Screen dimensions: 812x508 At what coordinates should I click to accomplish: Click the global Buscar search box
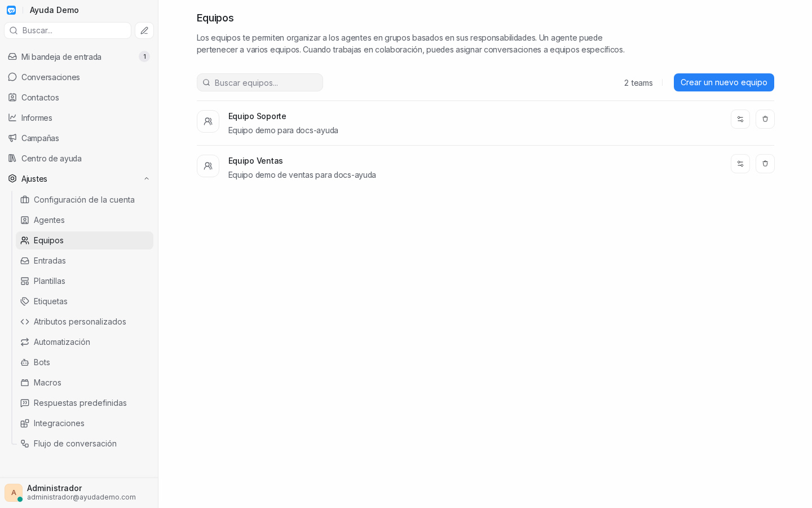68,30
